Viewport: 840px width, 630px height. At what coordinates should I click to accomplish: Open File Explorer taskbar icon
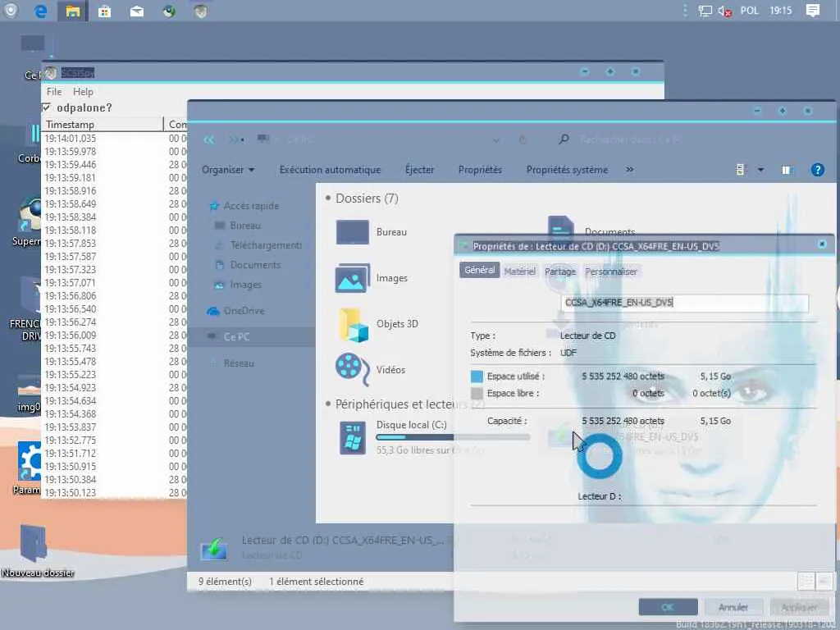pyautogui.click(x=73, y=11)
